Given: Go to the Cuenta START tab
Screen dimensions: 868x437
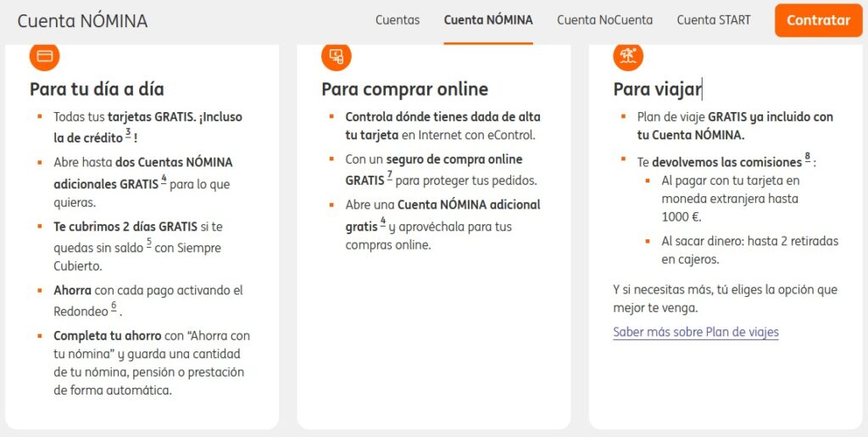Looking at the screenshot, I should point(714,20).
